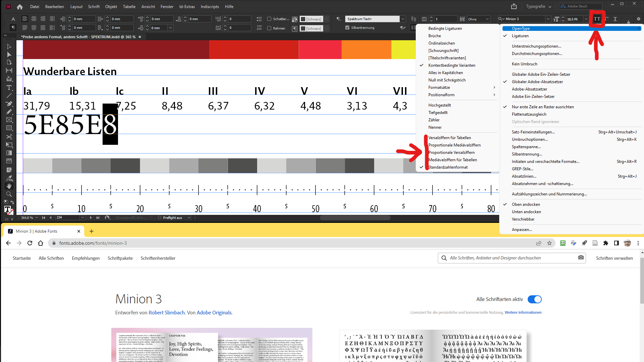This screenshot has height=362, width=644.
Task: Select the Gradient Swatch tool
Action: 9,153
